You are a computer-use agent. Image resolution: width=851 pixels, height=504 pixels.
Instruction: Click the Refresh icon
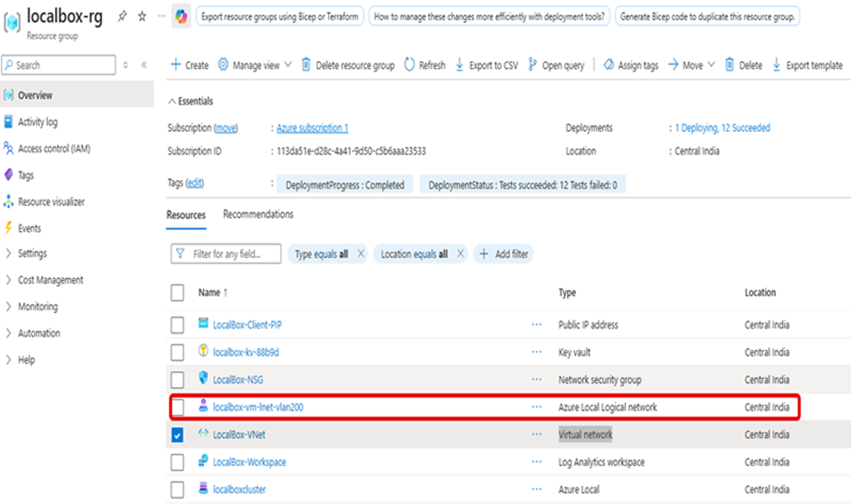coord(409,65)
